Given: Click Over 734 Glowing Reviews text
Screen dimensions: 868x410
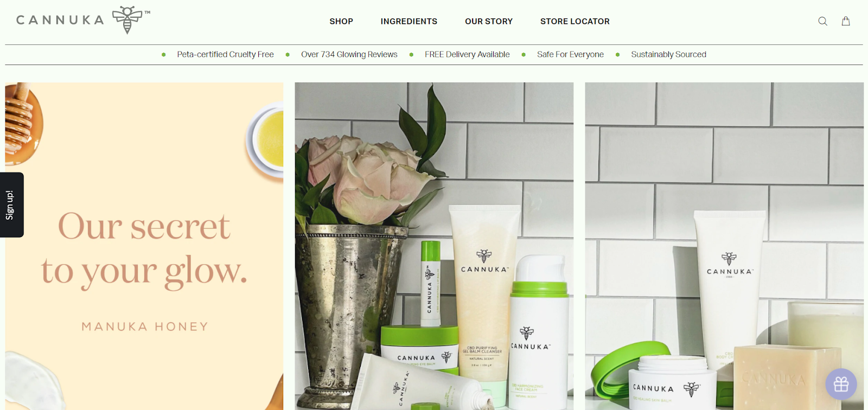Looking at the screenshot, I should pyautogui.click(x=349, y=54).
